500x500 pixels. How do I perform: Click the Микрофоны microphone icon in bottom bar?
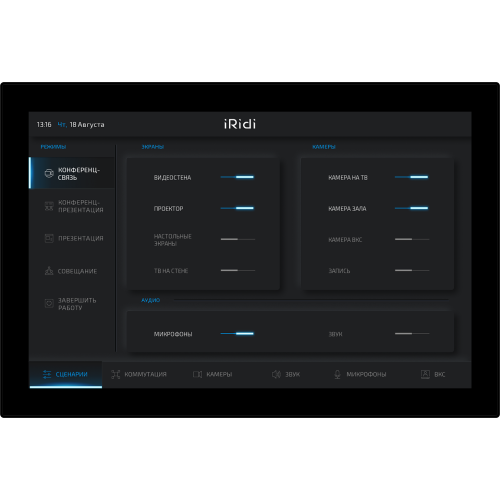click(x=337, y=374)
